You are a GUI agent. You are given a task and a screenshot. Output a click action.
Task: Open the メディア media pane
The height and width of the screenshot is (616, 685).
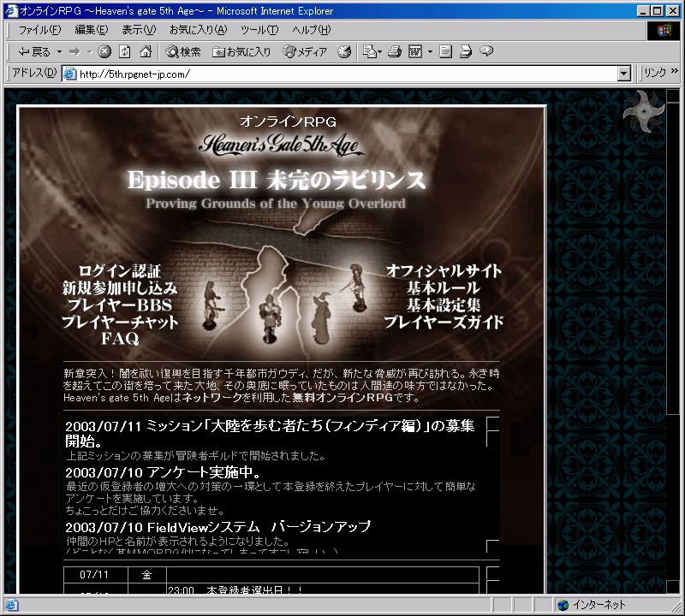(x=305, y=51)
